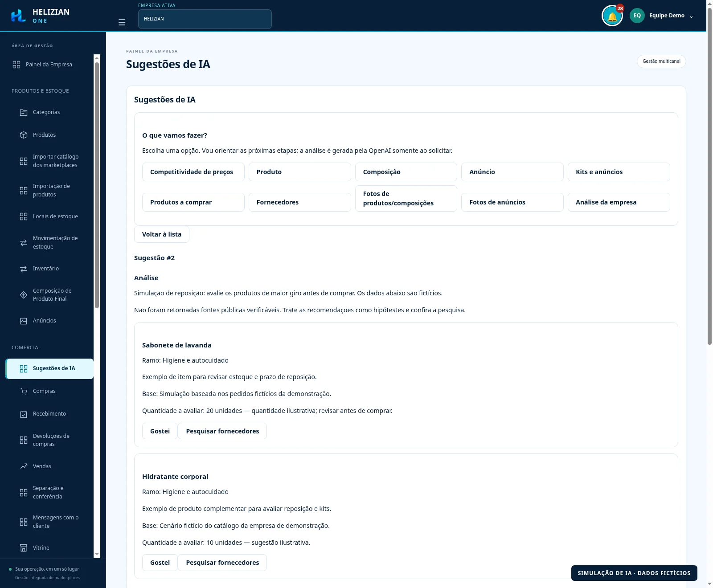Image resolution: width=713 pixels, height=588 pixels.
Task: Click the Helizian One logo
Action: point(40,16)
